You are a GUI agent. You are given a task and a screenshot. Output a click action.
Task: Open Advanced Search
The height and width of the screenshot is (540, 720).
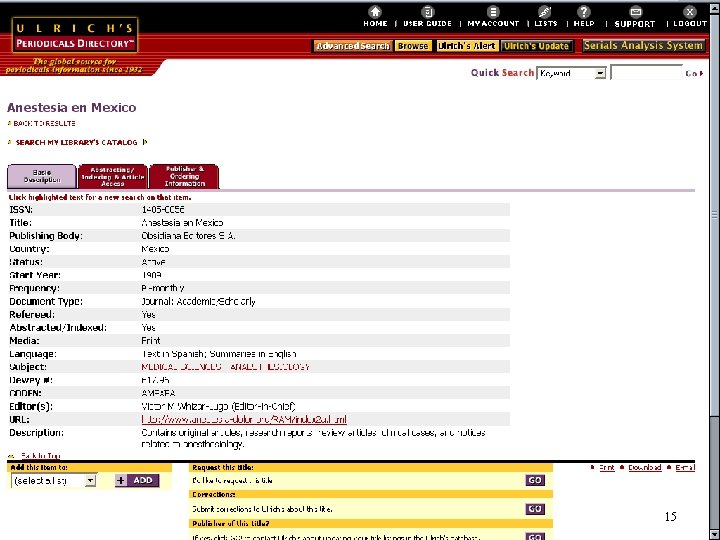pos(352,46)
